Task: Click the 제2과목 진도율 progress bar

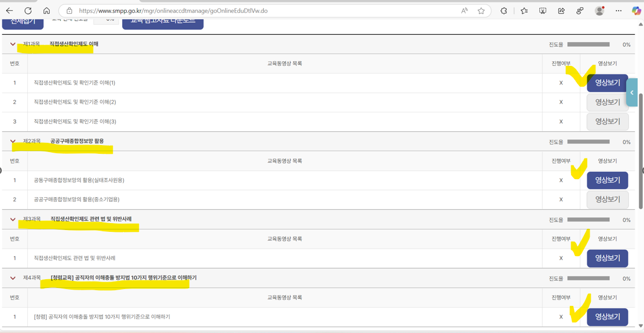Action: [588, 142]
